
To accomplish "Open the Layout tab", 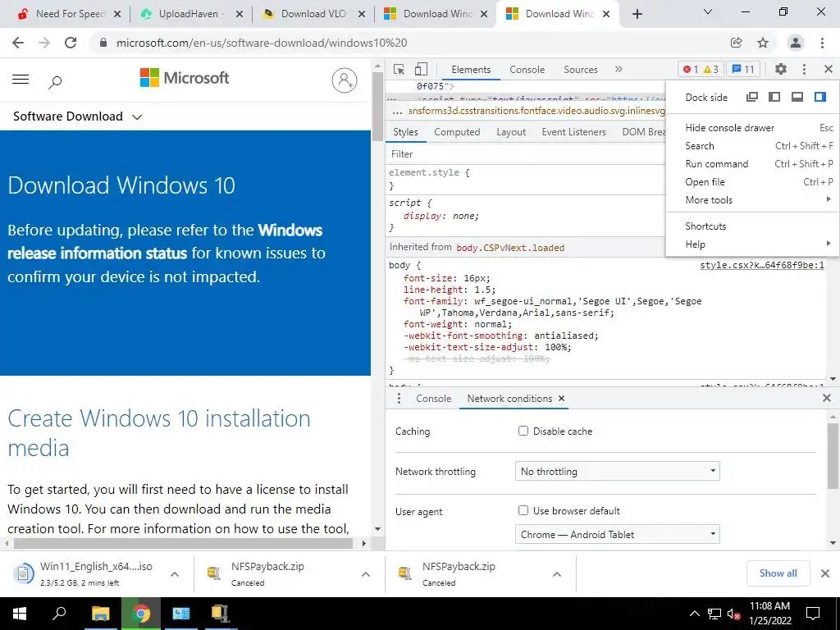I will coord(511,132).
